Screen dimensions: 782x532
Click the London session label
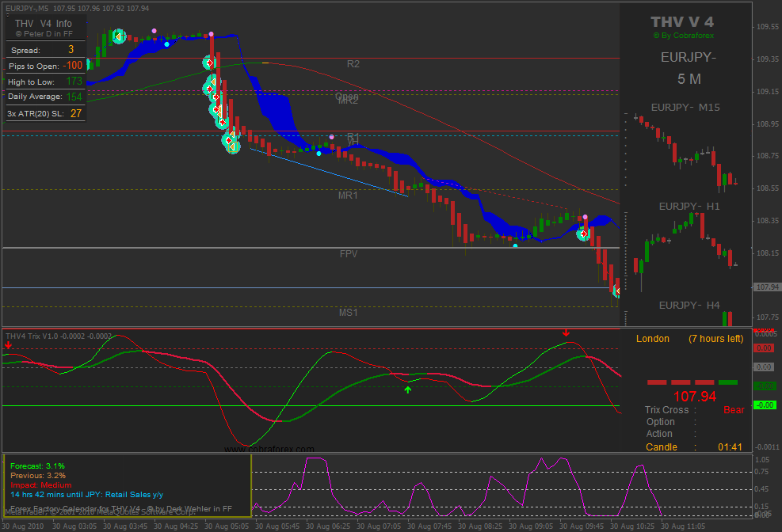[652, 339]
